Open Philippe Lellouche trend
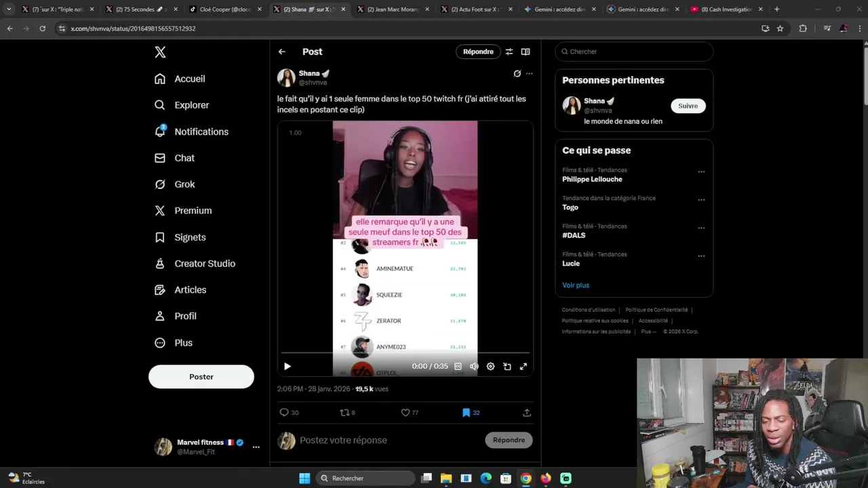This screenshot has width=868, height=488. pos(592,180)
